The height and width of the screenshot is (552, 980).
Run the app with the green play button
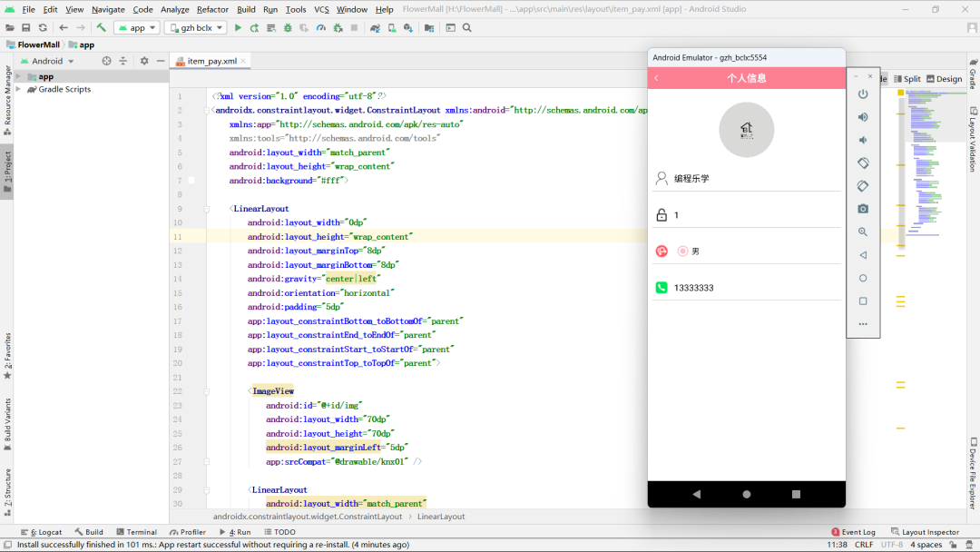click(x=239, y=28)
